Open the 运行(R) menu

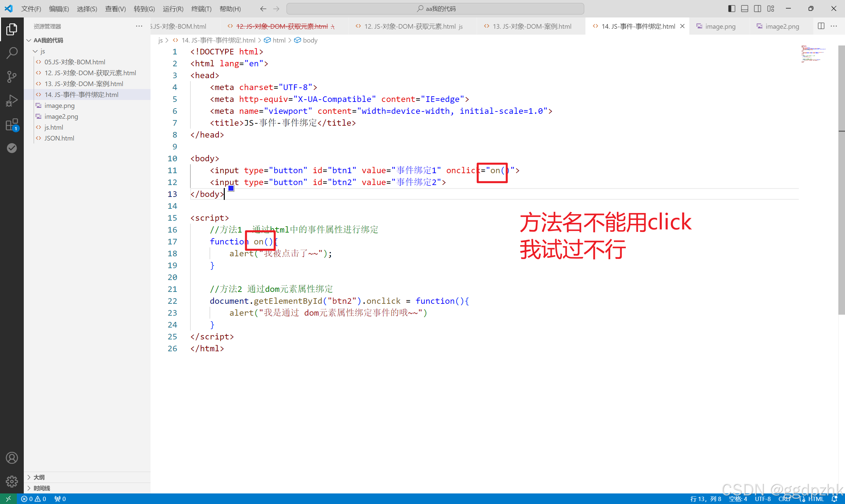click(x=173, y=9)
